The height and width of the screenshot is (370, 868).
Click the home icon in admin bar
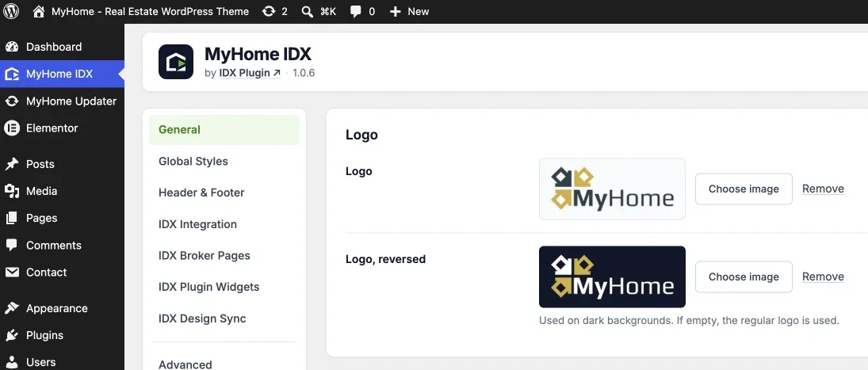tap(38, 11)
